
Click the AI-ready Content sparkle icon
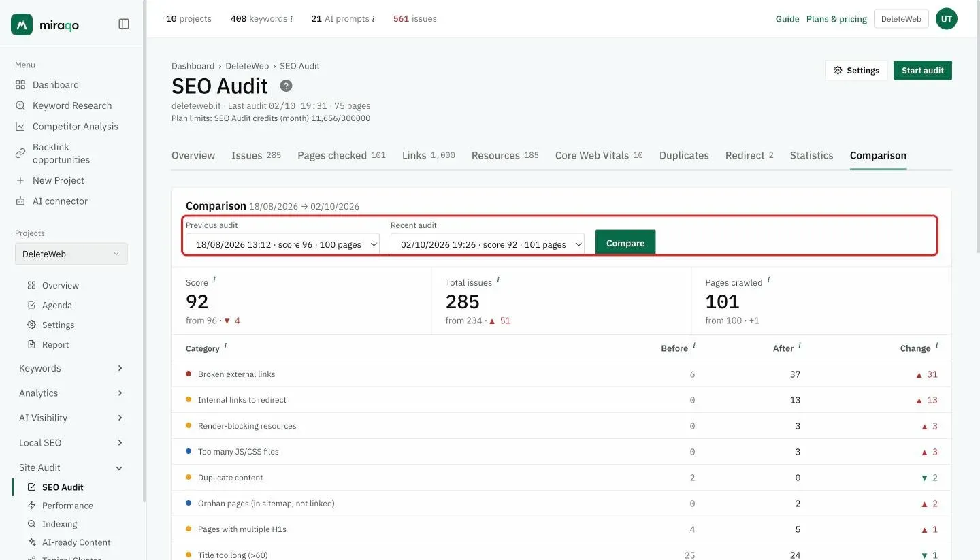(x=31, y=542)
